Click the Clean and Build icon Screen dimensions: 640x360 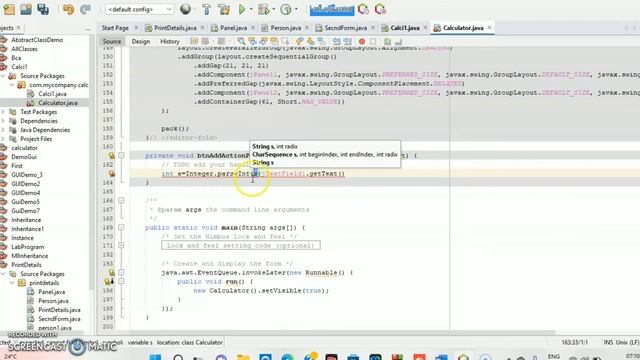224,9
